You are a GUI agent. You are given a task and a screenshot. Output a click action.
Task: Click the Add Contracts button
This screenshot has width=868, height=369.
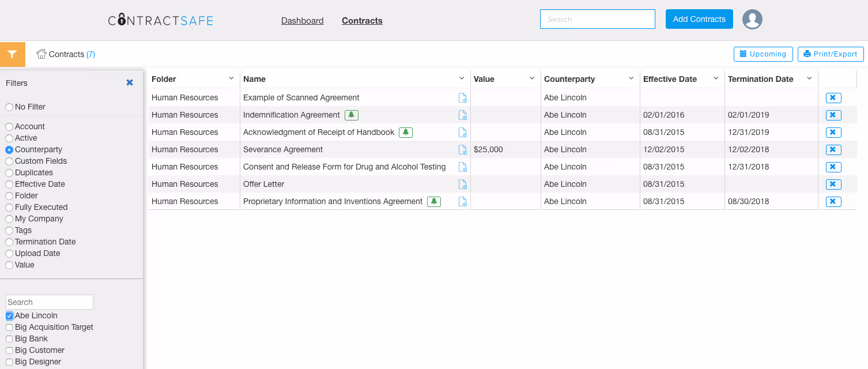699,18
